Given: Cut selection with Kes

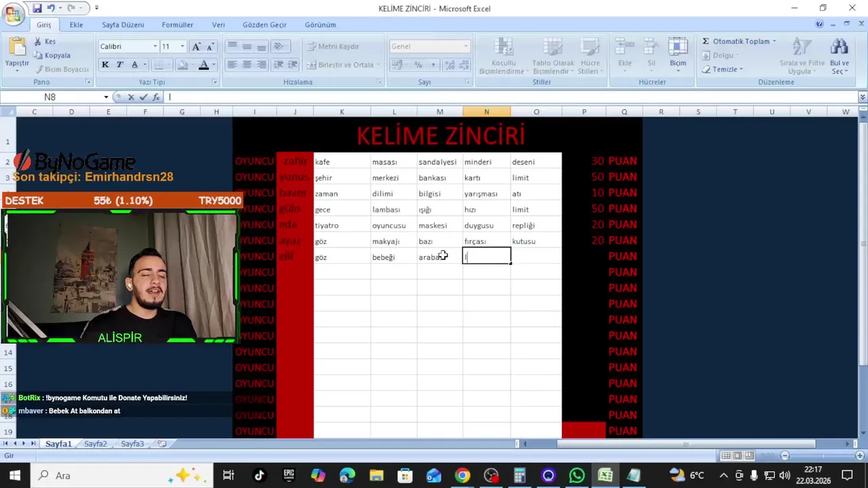Looking at the screenshot, I should click(x=45, y=41).
